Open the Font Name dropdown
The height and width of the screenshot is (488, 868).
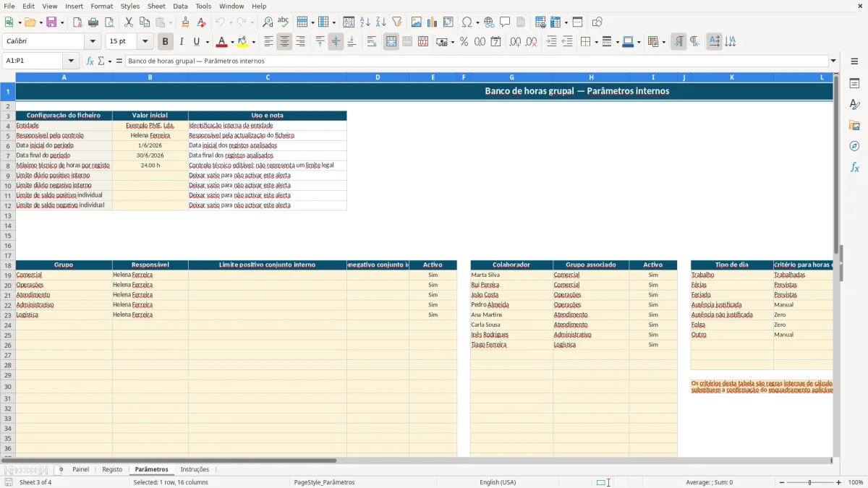tap(93, 42)
